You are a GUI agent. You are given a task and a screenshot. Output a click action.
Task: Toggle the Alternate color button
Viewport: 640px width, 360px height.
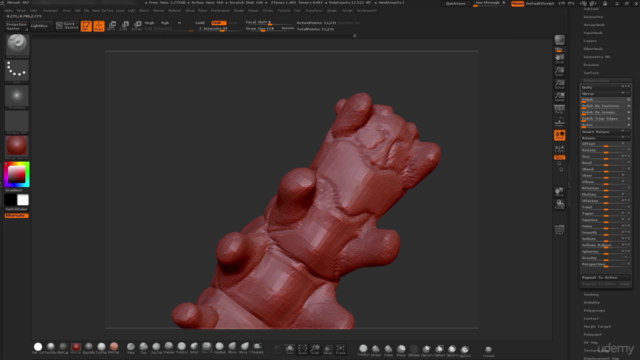(17, 216)
